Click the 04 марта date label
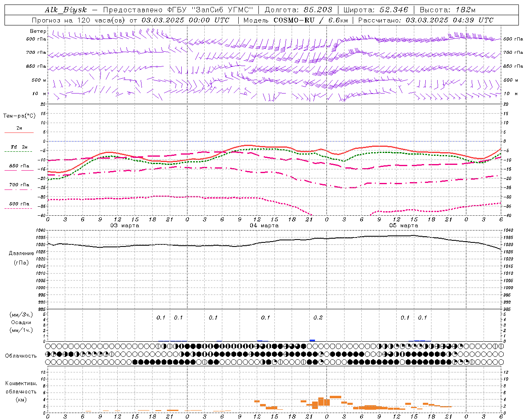Image resolution: width=525 pixels, height=420 pixels. 264,226
